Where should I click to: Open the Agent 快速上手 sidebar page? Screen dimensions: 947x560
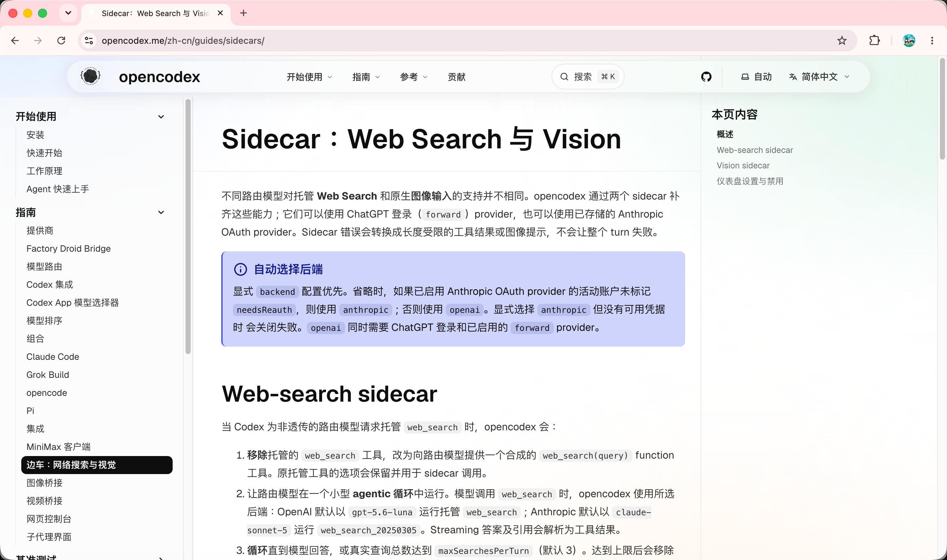(58, 189)
